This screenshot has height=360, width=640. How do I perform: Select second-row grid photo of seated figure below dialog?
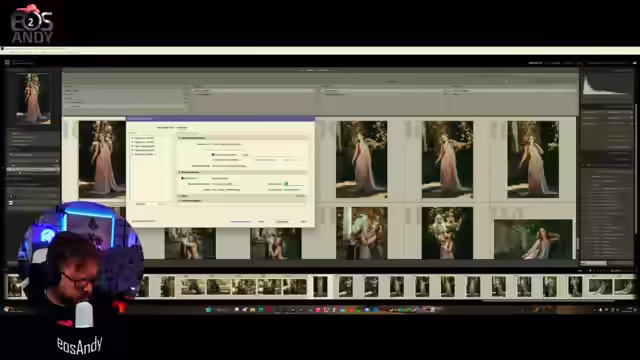click(190, 243)
